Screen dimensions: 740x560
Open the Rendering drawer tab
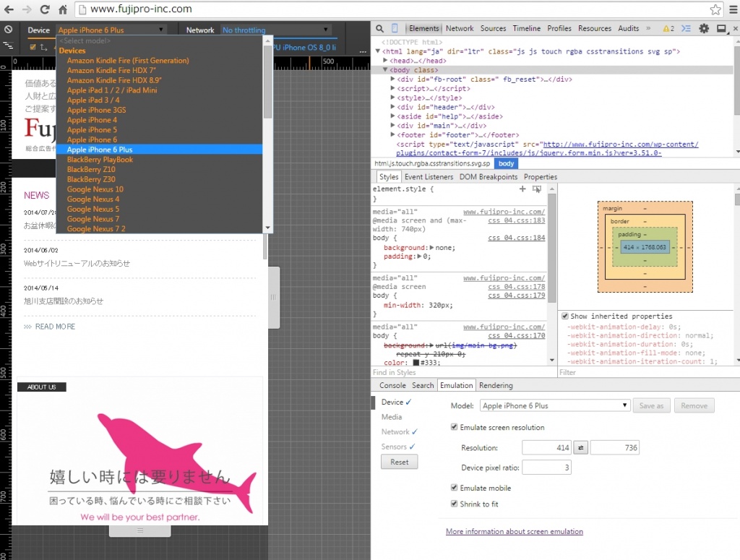(x=496, y=385)
